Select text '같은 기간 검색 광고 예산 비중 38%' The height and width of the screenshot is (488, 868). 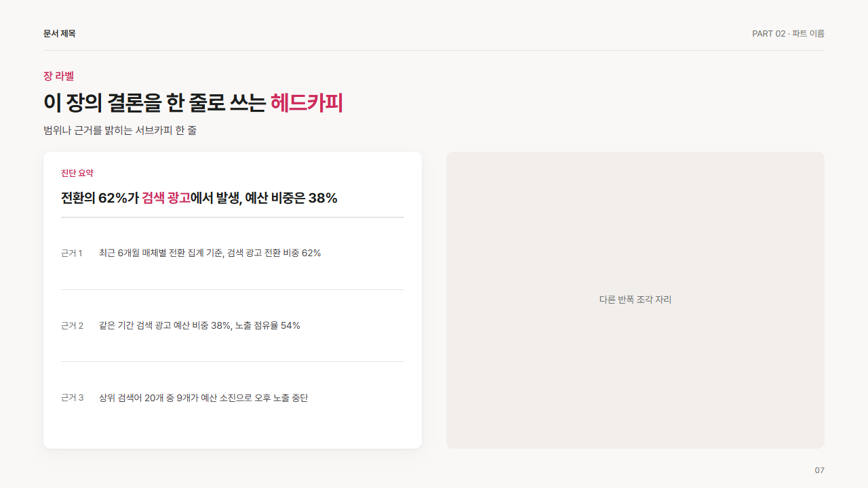point(165,325)
